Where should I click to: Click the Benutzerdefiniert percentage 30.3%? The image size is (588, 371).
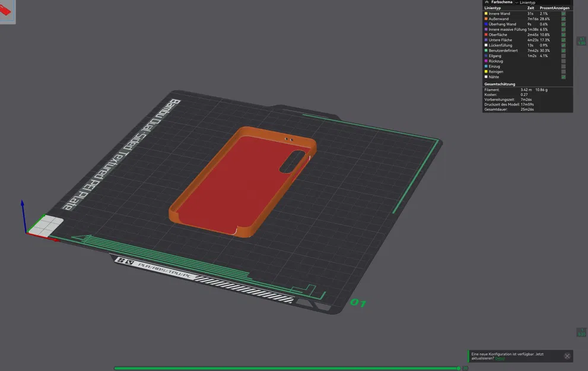[545, 50]
